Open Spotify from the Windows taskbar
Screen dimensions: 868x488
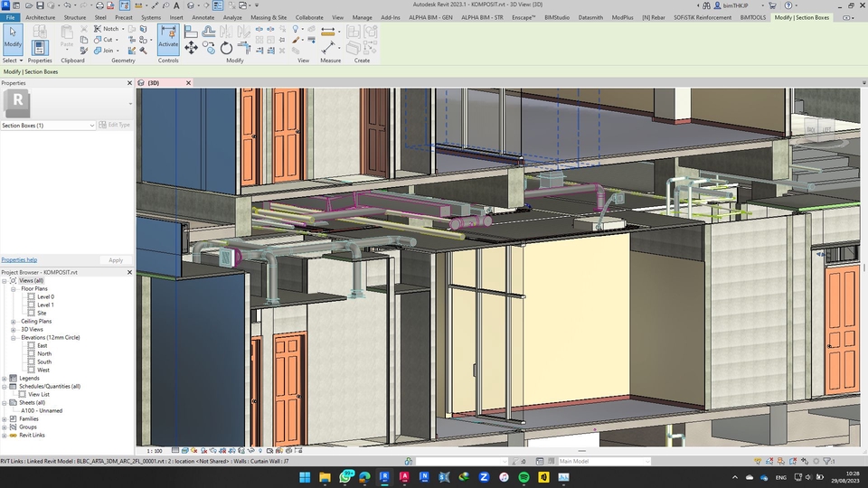pyautogui.click(x=524, y=477)
